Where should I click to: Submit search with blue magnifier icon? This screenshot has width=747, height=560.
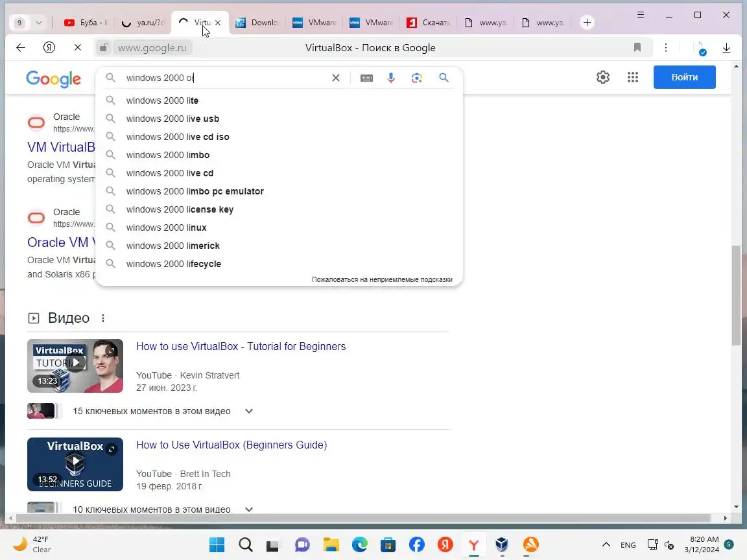[x=444, y=78]
